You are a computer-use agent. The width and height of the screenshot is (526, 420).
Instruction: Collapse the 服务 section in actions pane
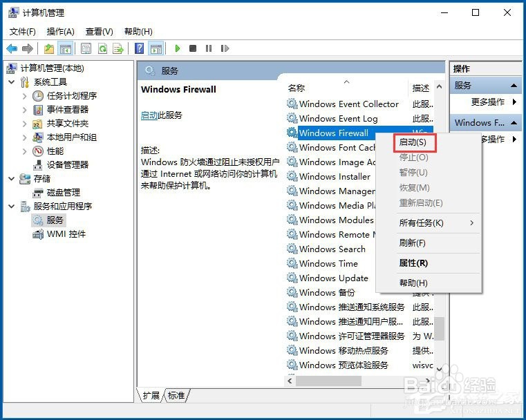coord(514,86)
